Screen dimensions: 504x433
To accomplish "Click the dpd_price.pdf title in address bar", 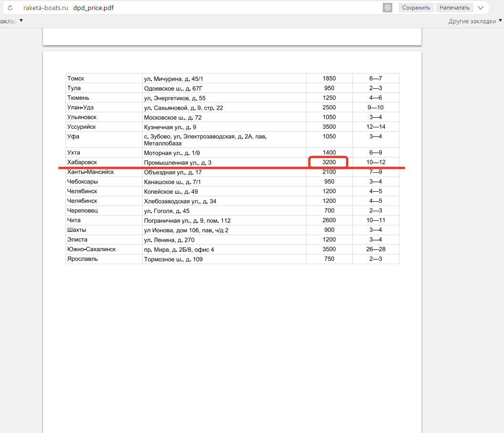I will point(94,8).
